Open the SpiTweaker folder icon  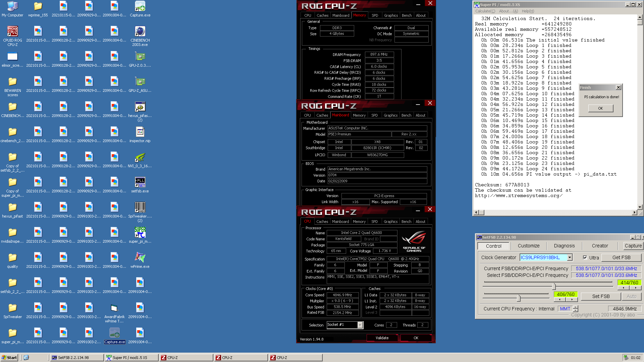coord(12,310)
